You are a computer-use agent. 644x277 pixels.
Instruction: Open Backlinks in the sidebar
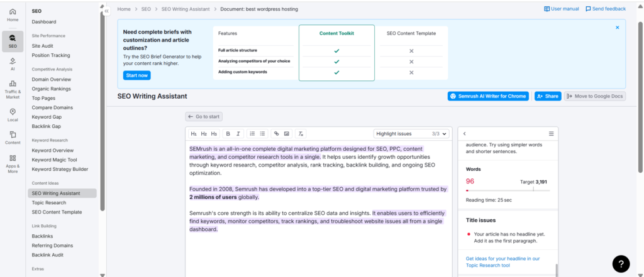pos(42,236)
